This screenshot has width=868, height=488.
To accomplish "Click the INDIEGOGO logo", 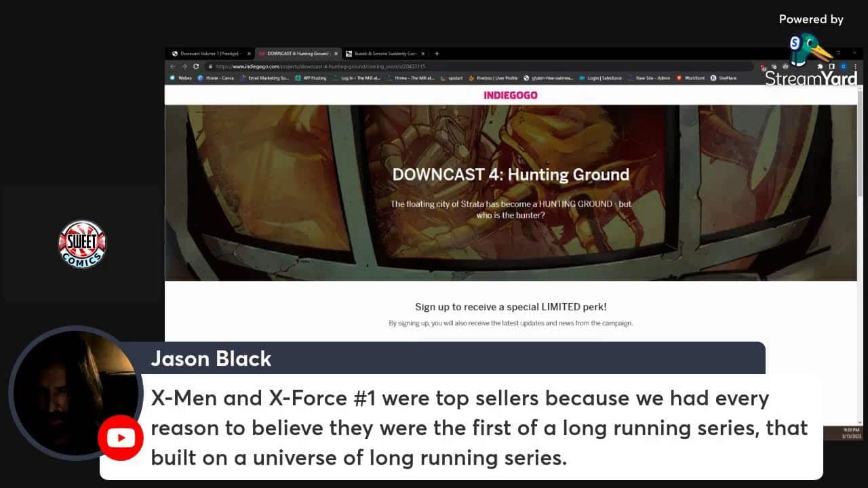I will click(511, 95).
